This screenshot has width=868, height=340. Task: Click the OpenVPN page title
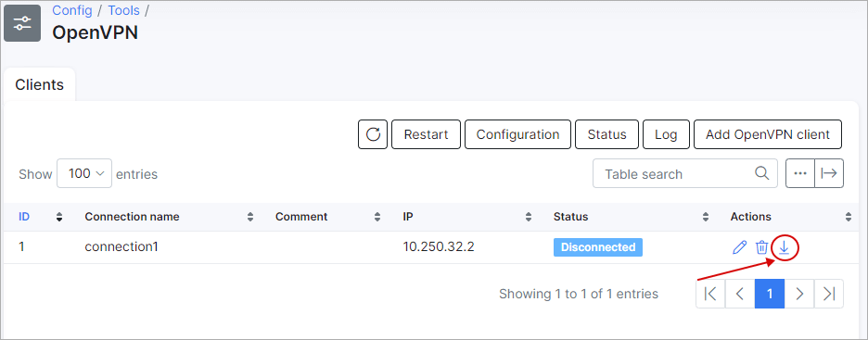click(95, 32)
